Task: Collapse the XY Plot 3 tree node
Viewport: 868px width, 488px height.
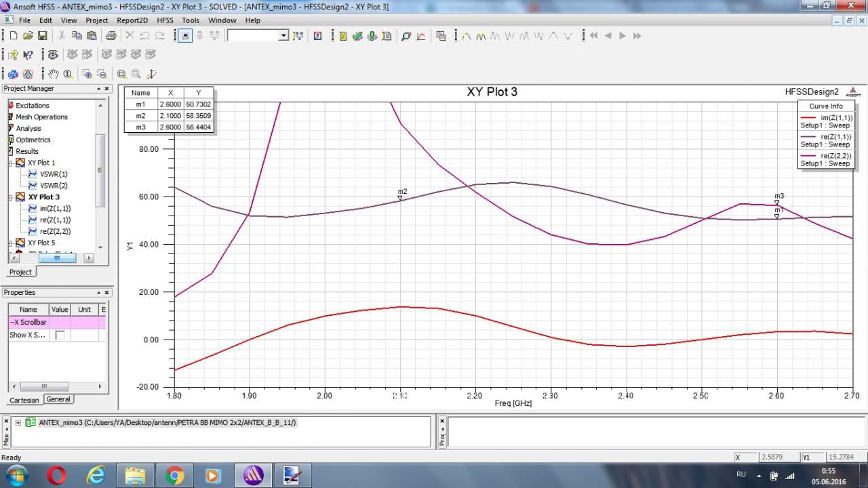Action: pos(11,197)
